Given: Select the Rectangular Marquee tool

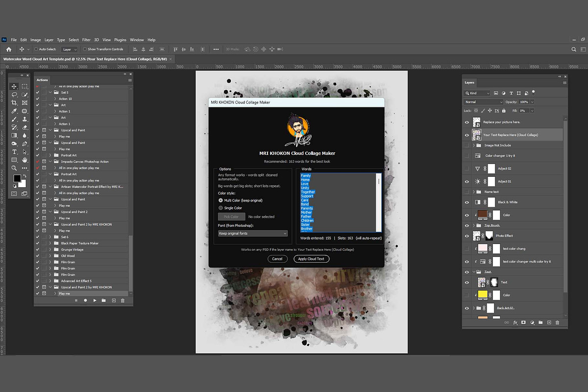Looking at the screenshot, I should [24, 86].
